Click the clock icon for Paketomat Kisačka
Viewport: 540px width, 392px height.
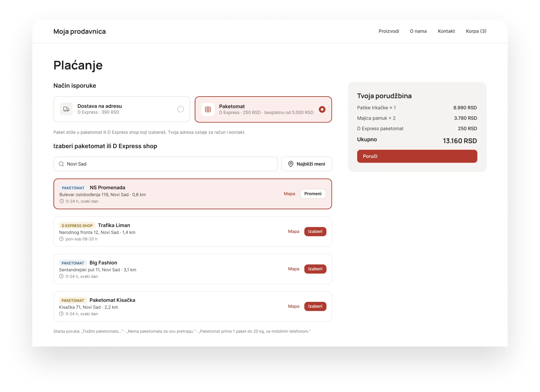coord(61,314)
